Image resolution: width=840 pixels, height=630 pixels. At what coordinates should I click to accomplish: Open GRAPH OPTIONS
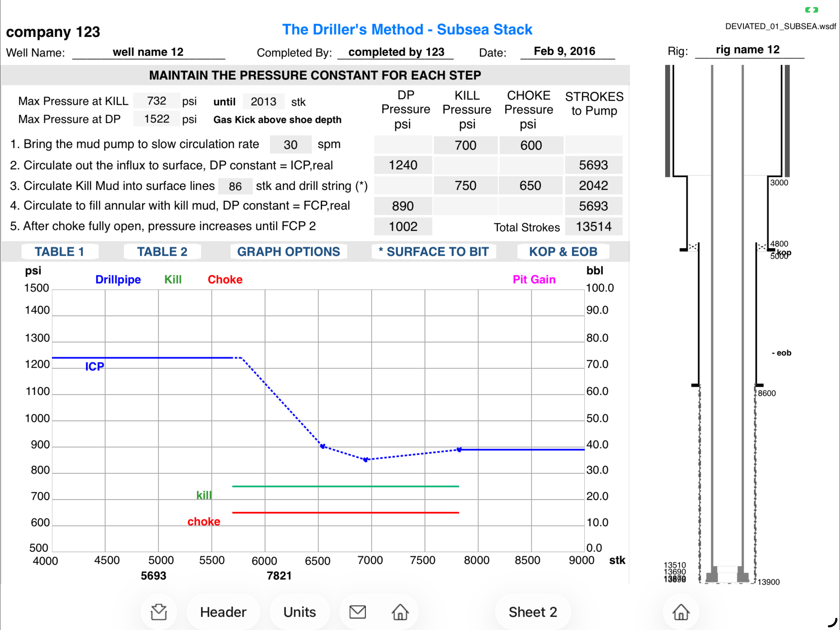(x=289, y=252)
